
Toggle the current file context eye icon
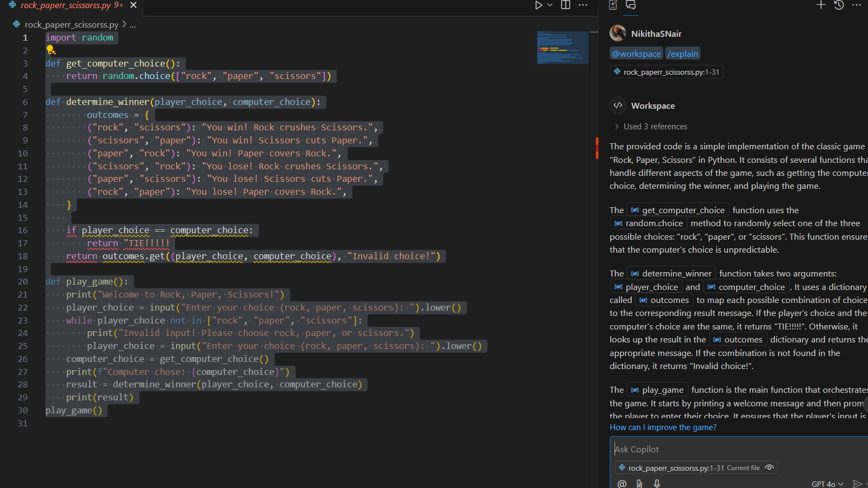tap(770, 467)
